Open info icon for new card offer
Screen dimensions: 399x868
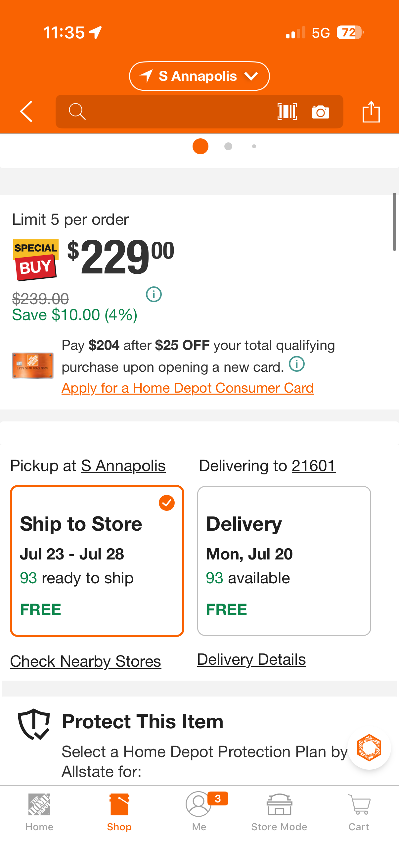[297, 364]
